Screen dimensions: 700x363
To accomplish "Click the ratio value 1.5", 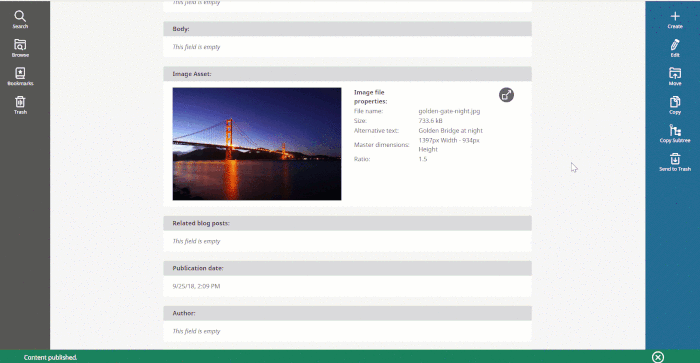I will coord(423,159).
